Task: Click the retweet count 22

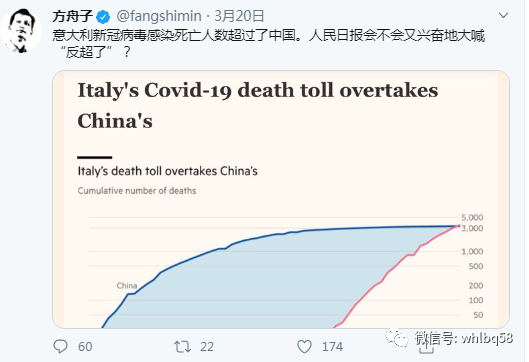Action: (x=207, y=347)
